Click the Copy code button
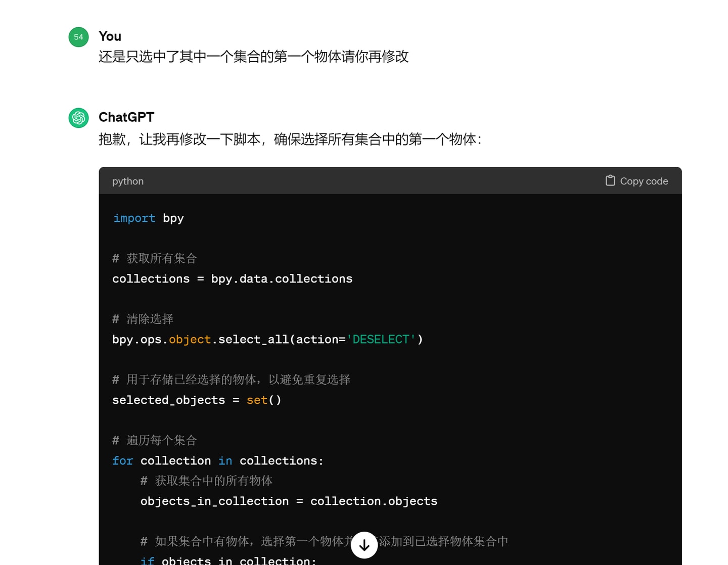Image resolution: width=728 pixels, height=565 pixels. pos(636,181)
